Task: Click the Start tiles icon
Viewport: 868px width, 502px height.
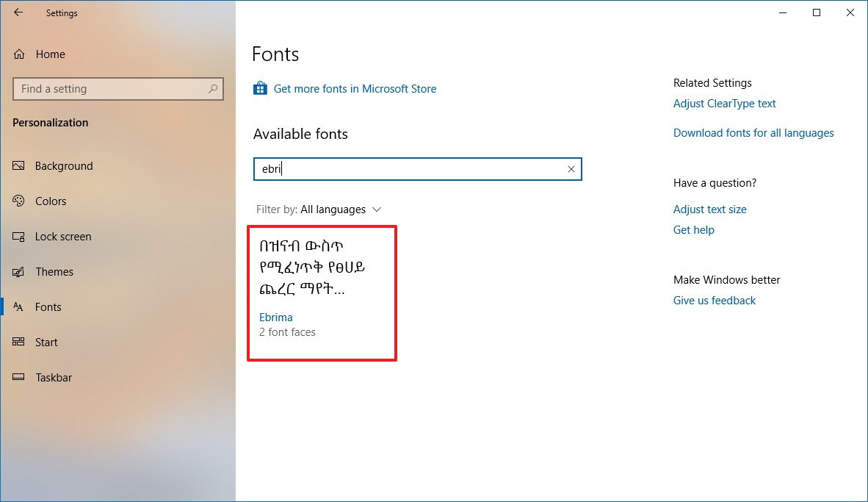Action: 18,342
